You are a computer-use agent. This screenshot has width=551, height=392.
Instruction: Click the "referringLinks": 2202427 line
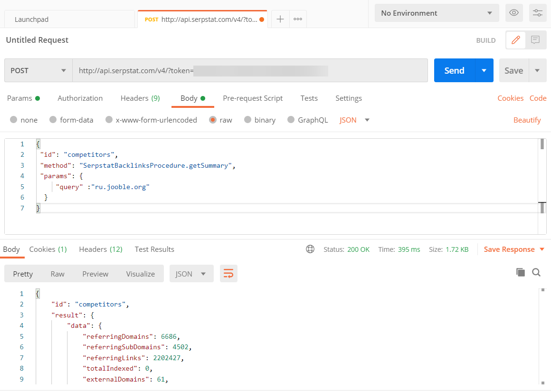click(133, 358)
